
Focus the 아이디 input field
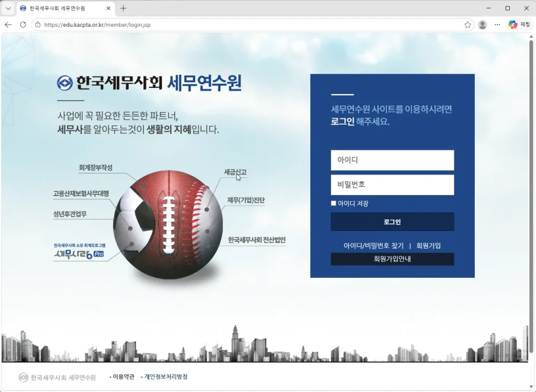coord(392,160)
